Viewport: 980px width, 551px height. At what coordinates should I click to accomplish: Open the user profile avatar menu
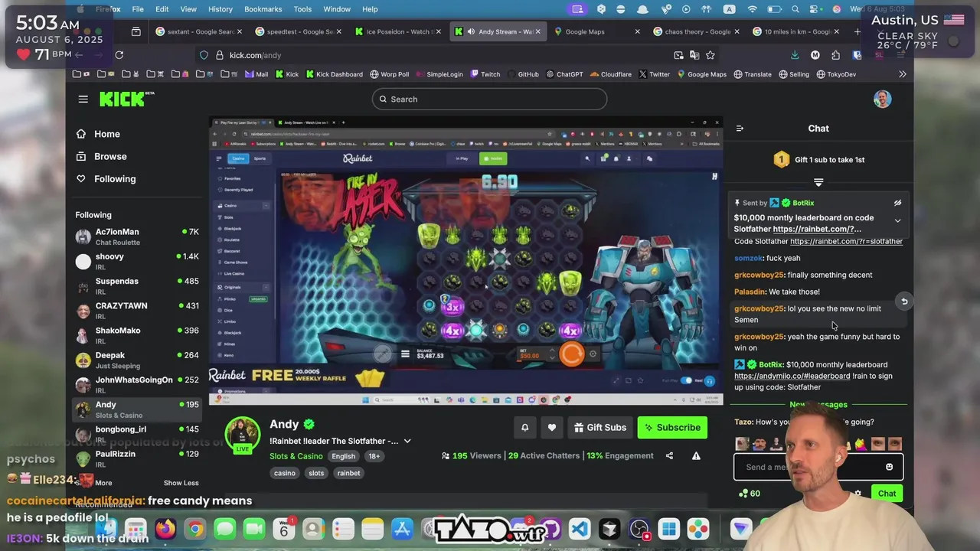pos(882,99)
